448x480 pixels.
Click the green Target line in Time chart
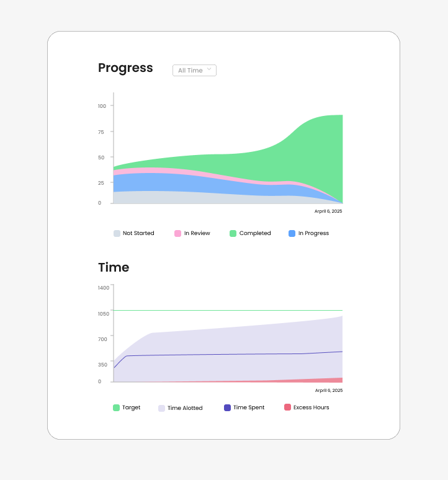point(227,310)
